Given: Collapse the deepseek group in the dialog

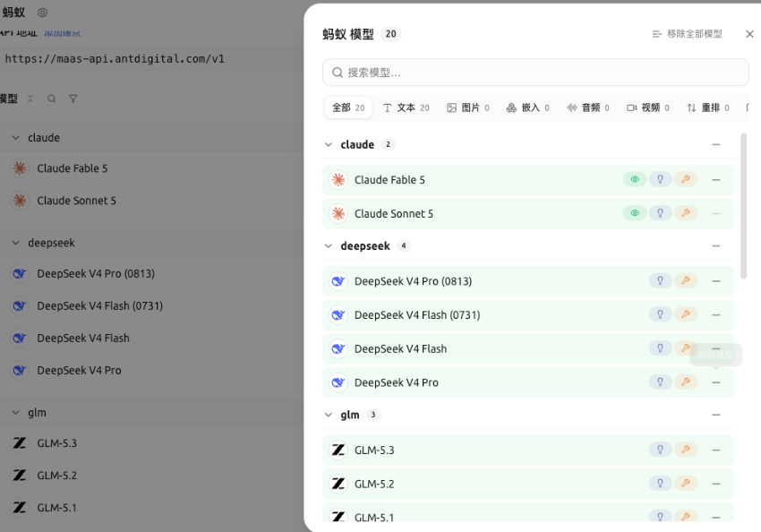Looking at the screenshot, I should click(x=329, y=246).
